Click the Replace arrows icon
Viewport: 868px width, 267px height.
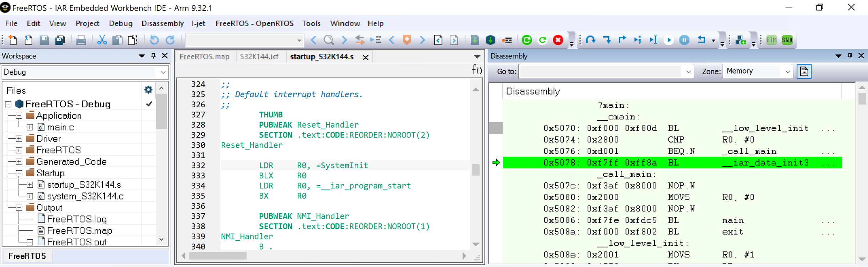360,40
